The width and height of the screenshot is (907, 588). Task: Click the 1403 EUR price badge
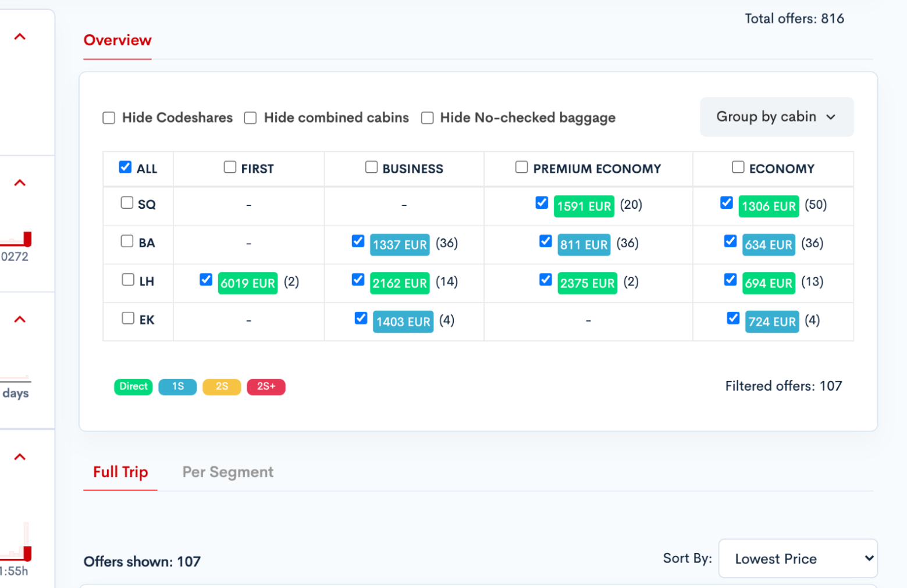403,322
